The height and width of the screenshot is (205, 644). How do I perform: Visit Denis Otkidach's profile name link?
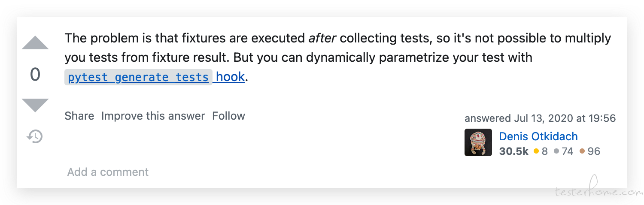538,136
